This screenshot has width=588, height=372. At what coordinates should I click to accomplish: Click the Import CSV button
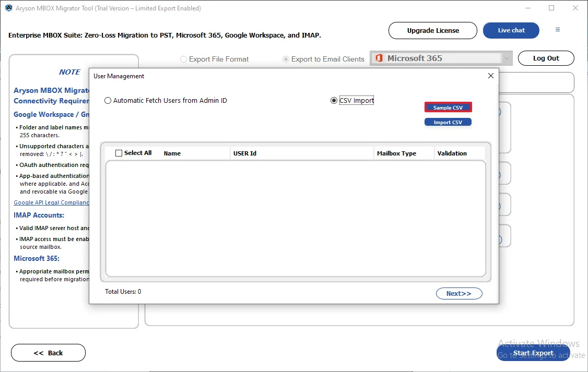click(x=448, y=122)
